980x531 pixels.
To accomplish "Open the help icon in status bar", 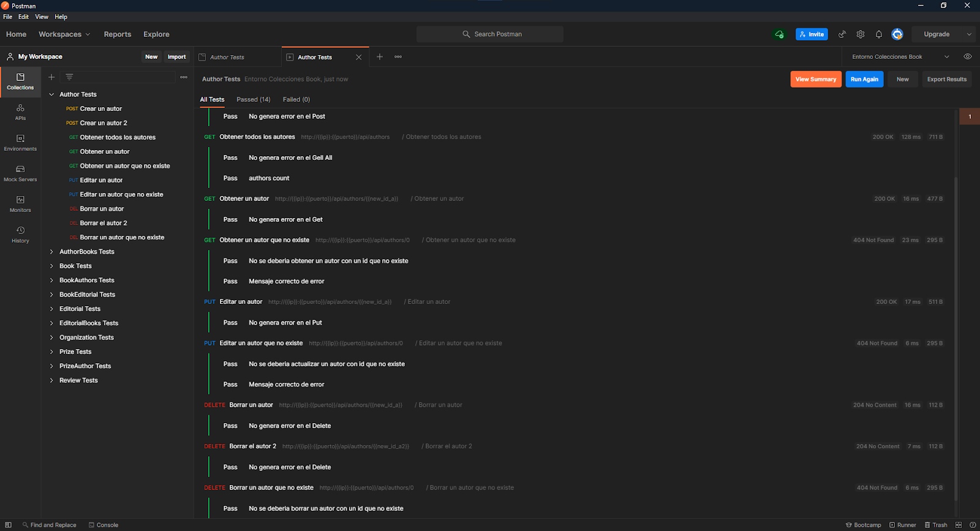I will [x=973, y=525].
